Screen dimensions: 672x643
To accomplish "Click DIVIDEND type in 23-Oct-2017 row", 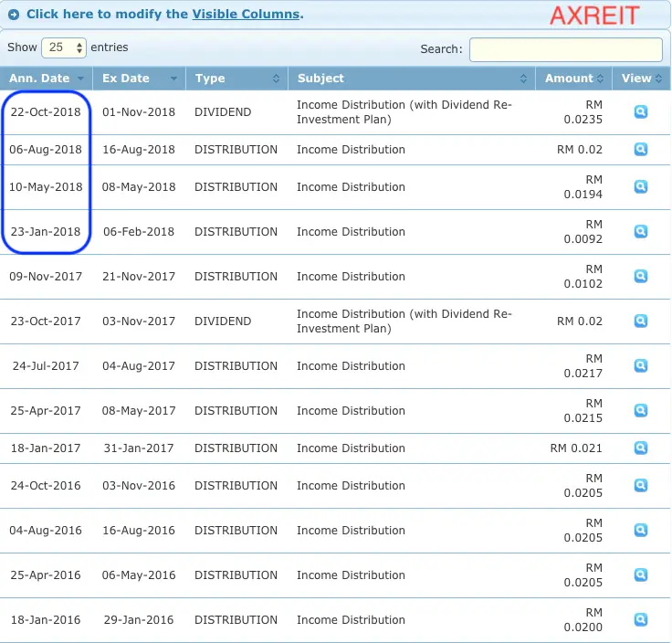I will click(x=223, y=321).
